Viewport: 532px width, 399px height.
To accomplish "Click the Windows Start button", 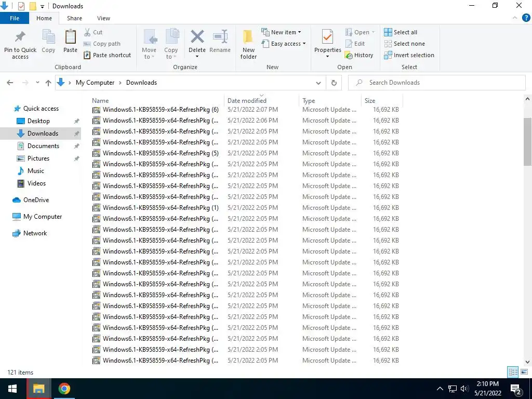I will pos(12,389).
